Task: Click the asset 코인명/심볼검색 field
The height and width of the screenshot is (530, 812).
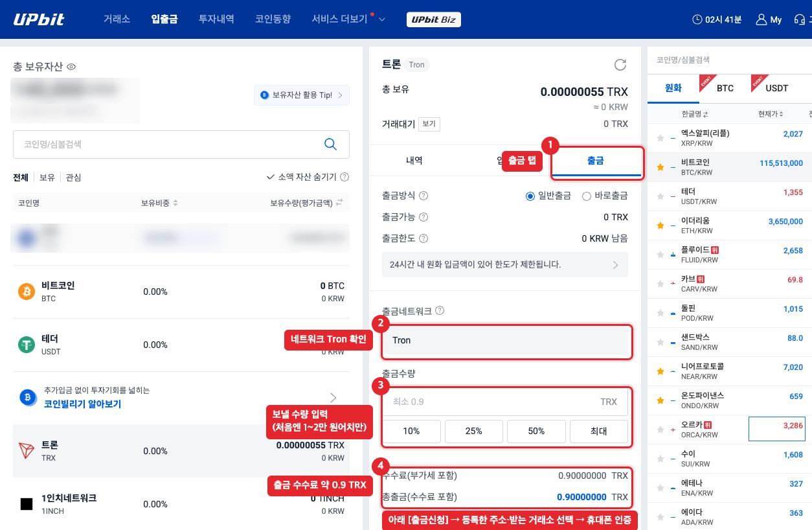Action: coord(181,144)
